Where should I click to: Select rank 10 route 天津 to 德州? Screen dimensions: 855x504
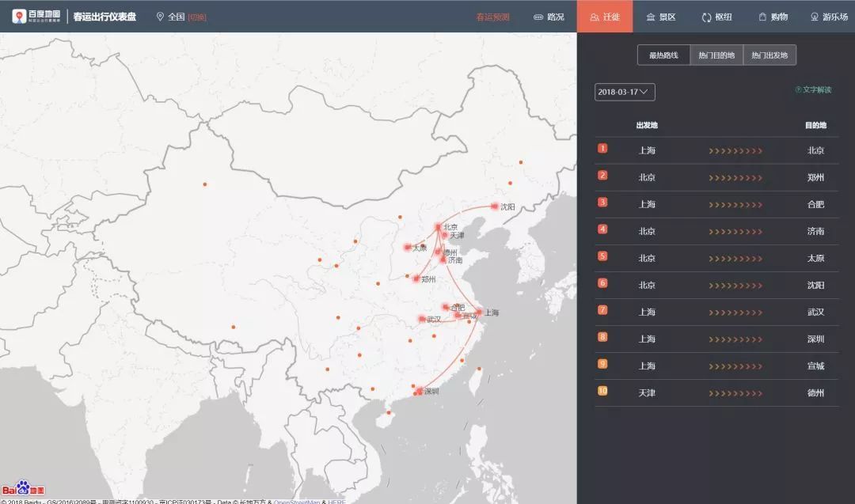coord(716,392)
